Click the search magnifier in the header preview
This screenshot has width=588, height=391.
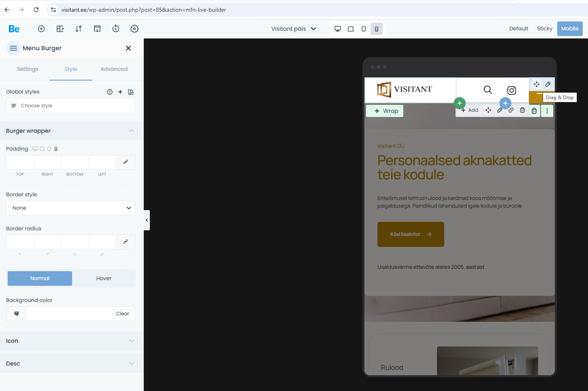[x=488, y=90]
